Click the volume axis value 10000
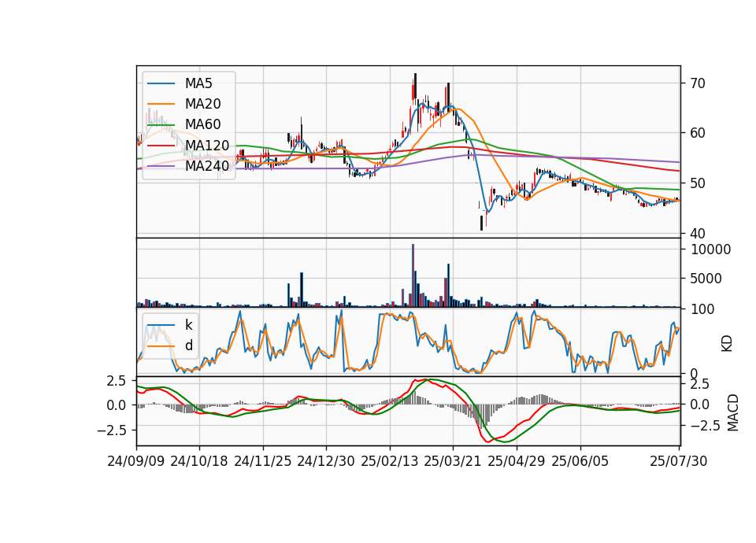The image size is (756, 543). pyautogui.click(x=711, y=249)
